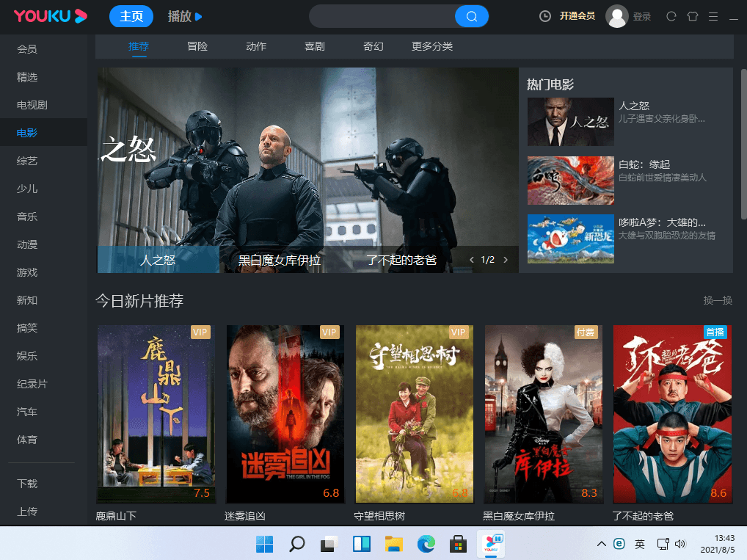Open 白蛇:缘起 thumbnail in 热门电影
Viewport: 747px width, 560px height.
tap(570, 181)
